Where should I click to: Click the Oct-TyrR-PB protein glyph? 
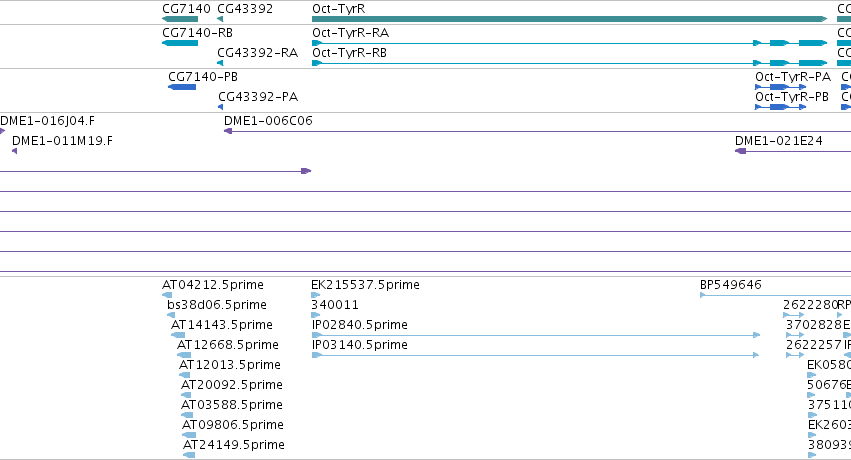click(780, 107)
